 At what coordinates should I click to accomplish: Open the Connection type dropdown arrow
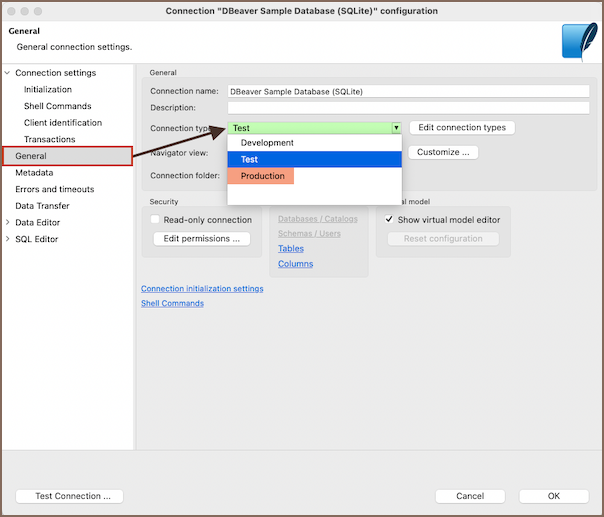pyautogui.click(x=396, y=128)
